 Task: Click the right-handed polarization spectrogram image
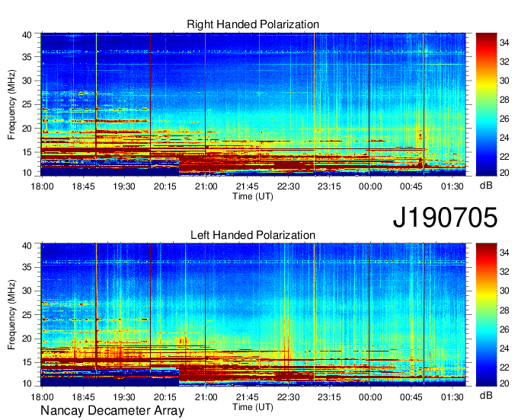click(x=253, y=104)
